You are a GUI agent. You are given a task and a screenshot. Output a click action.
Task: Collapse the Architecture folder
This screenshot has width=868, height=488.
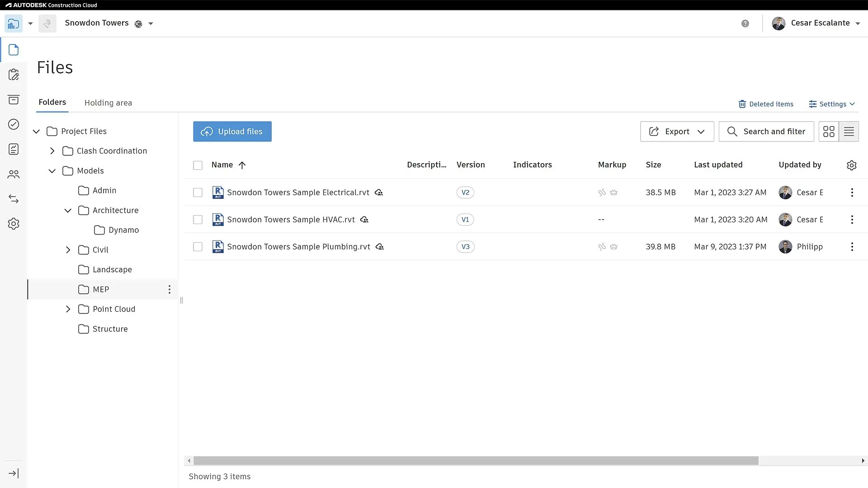[x=68, y=211]
